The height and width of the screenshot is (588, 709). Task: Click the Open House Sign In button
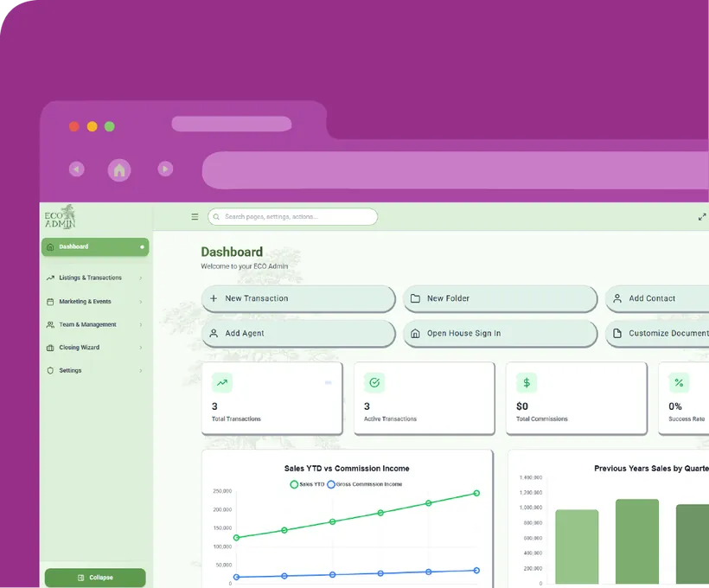tap(500, 334)
